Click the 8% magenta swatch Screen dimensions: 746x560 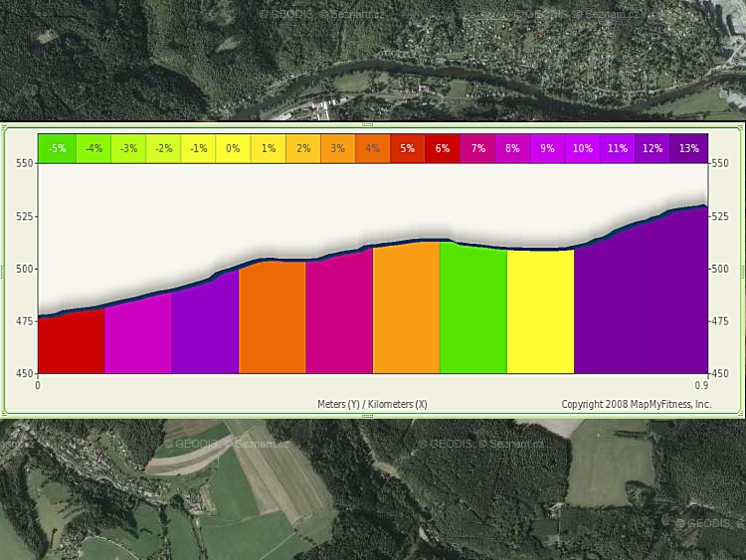pyautogui.click(x=513, y=148)
